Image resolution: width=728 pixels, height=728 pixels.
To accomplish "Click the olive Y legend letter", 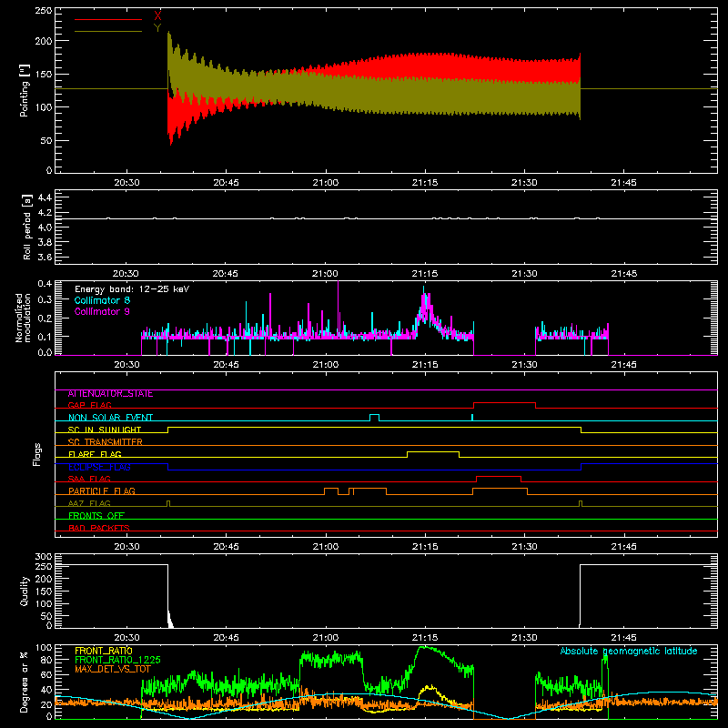I will click(157, 28).
